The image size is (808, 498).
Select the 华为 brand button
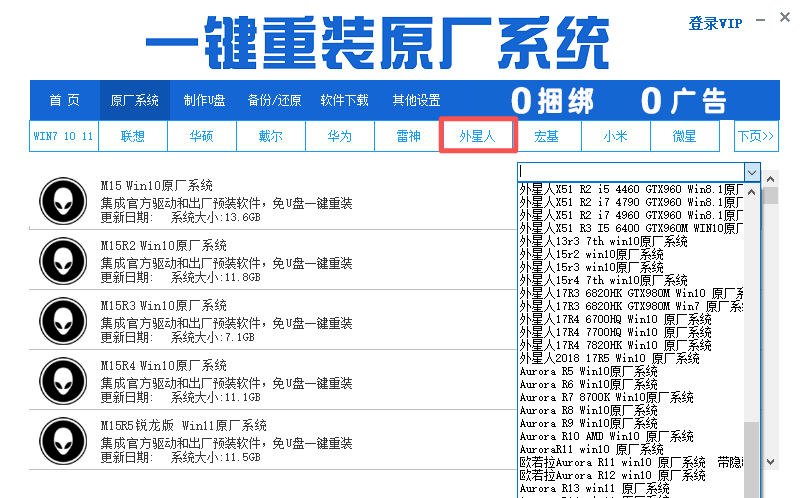tap(340, 136)
